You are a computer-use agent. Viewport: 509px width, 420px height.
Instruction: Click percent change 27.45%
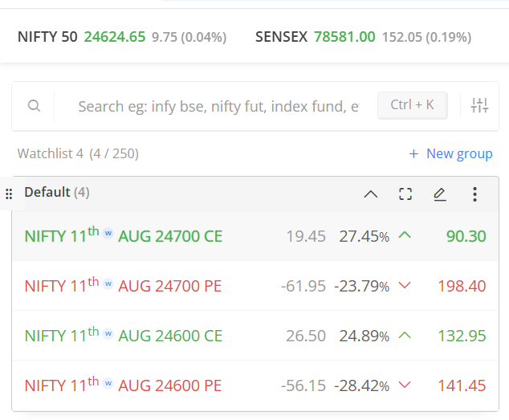pos(364,236)
